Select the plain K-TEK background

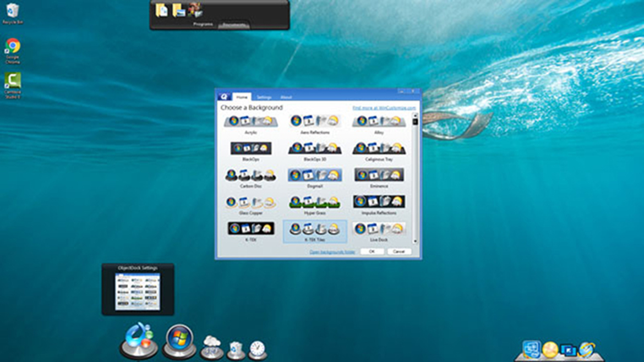click(250, 232)
